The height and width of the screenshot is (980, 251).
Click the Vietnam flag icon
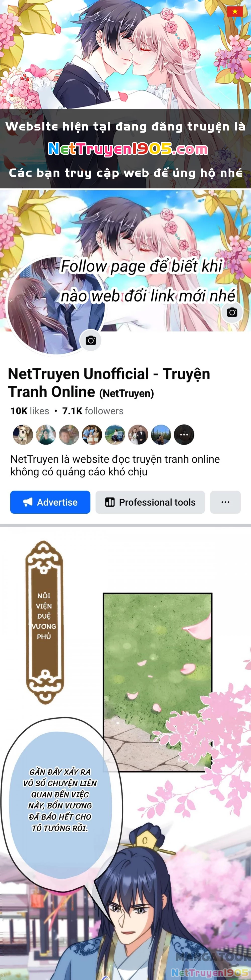click(x=235, y=12)
